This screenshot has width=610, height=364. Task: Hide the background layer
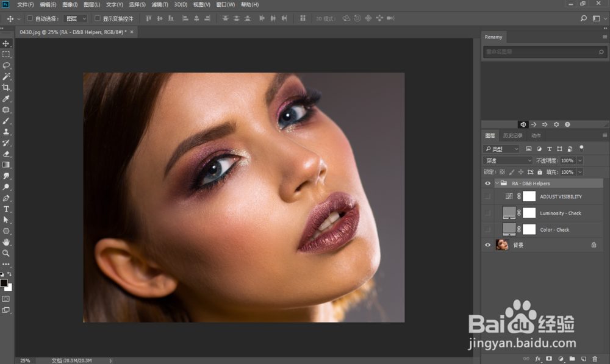[487, 245]
